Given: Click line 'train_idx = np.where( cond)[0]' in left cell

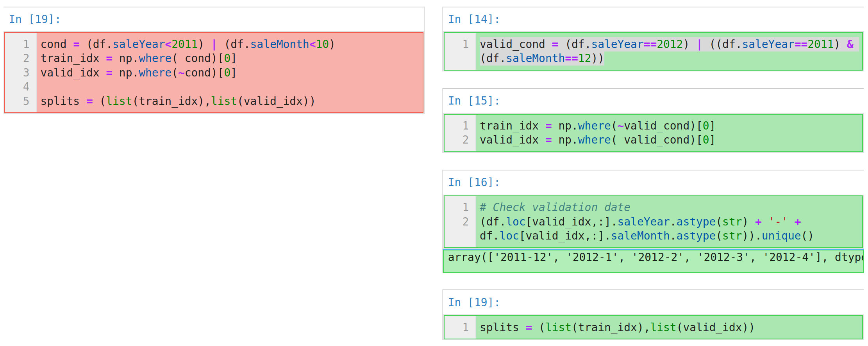Looking at the screenshot, I should (138, 59).
